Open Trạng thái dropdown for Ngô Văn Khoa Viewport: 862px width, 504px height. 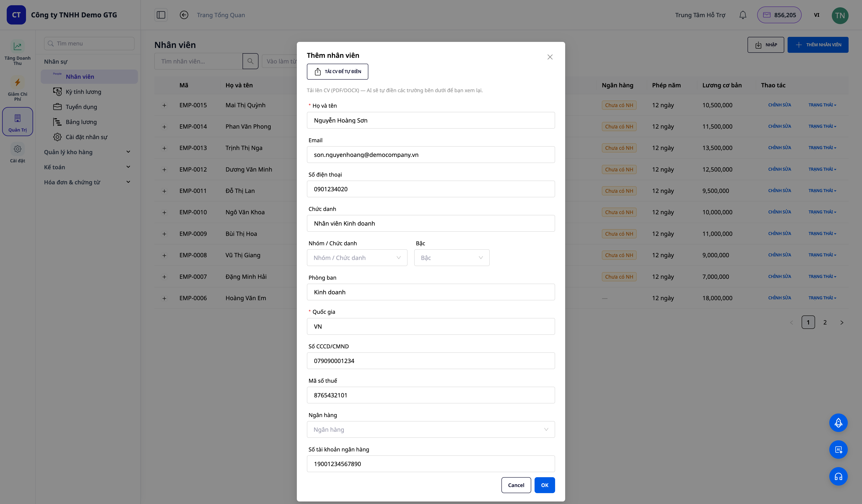click(x=822, y=212)
